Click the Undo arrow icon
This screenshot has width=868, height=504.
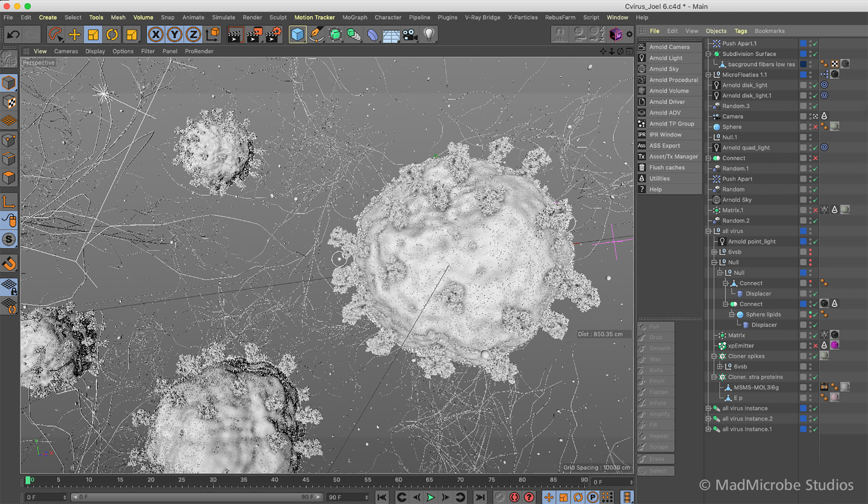(x=14, y=34)
